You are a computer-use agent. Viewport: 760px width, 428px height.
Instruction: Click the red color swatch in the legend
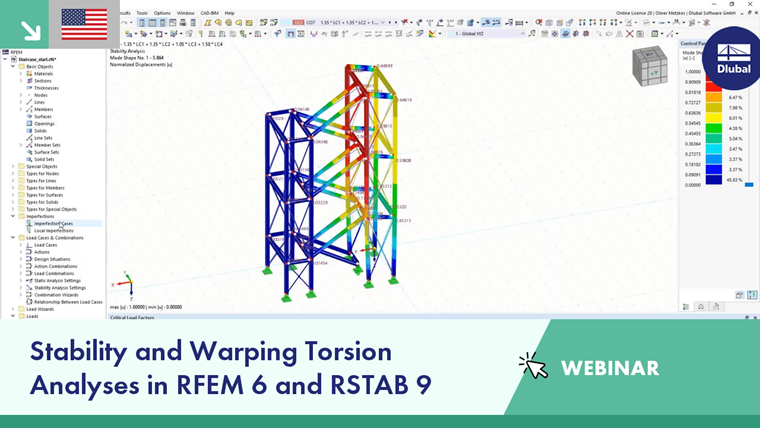click(x=713, y=87)
